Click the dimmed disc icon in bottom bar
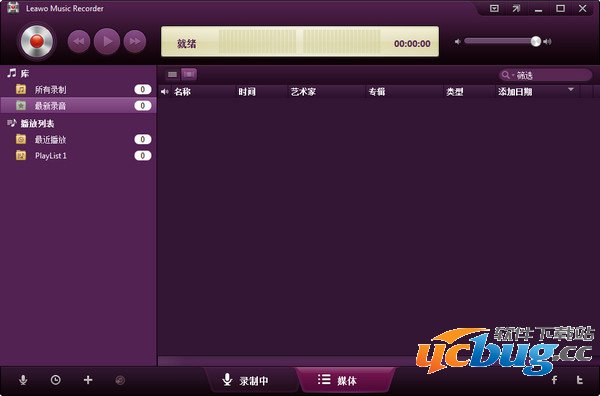 pyautogui.click(x=120, y=380)
